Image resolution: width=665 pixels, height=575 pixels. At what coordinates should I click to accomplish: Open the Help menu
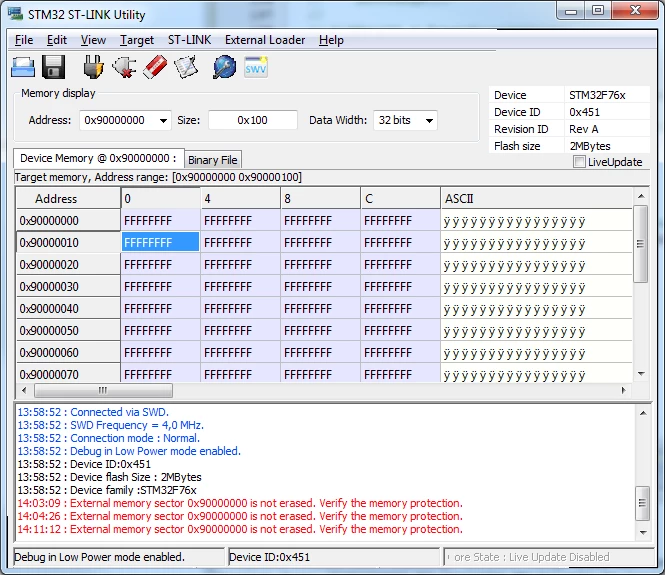pyautogui.click(x=331, y=40)
